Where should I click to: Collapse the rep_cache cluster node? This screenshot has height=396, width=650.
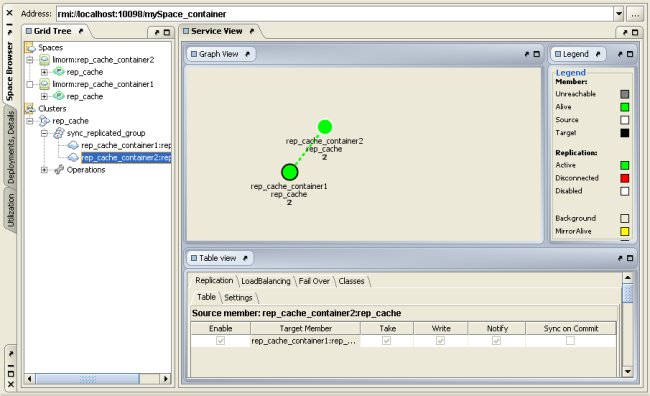[x=30, y=121]
